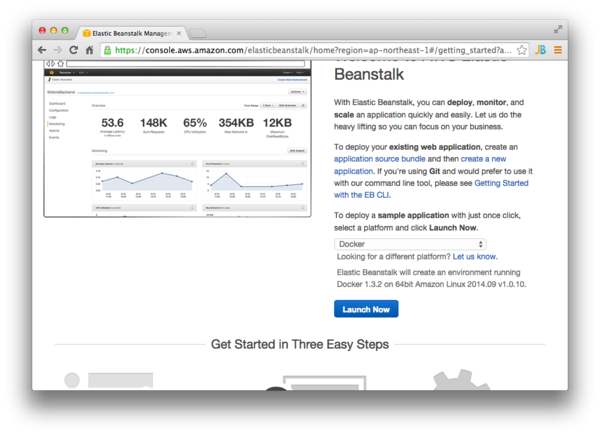Image resolution: width=600 pixels, height=435 pixels.
Task: Go back with the browser back arrow
Action: pos(42,50)
